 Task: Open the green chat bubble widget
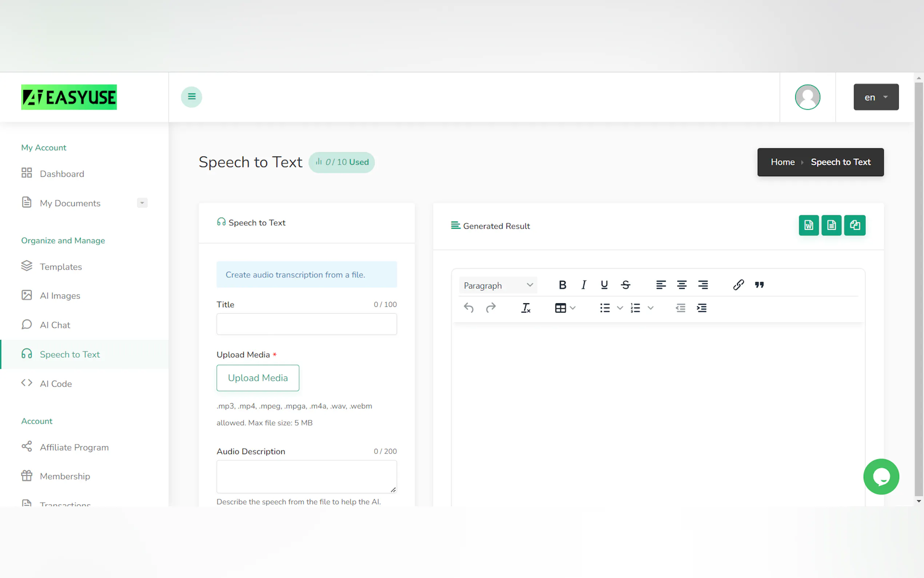[x=881, y=476]
